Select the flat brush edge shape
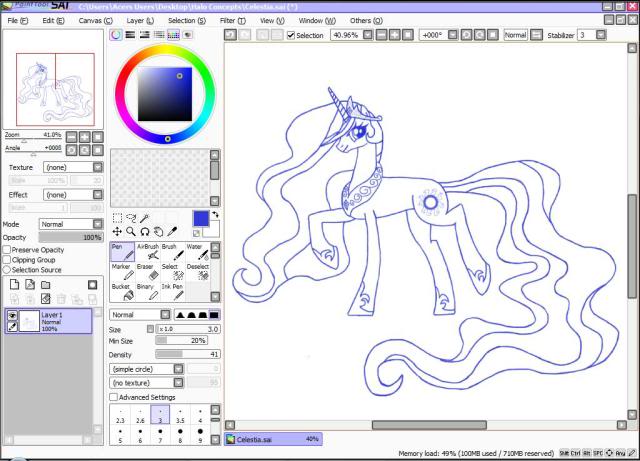Viewport: 640px width, 461px height. pyautogui.click(x=214, y=315)
